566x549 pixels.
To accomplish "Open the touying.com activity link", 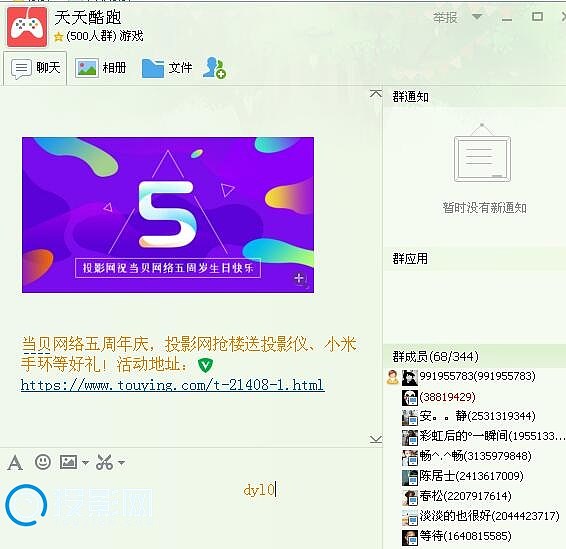I will [x=173, y=385].
